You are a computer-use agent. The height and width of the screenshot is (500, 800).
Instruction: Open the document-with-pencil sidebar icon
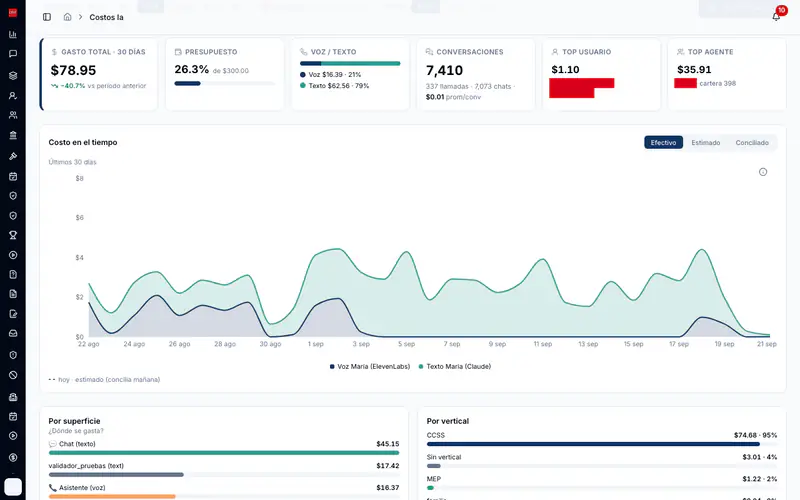pyautogui.click(x=13, y=314)
